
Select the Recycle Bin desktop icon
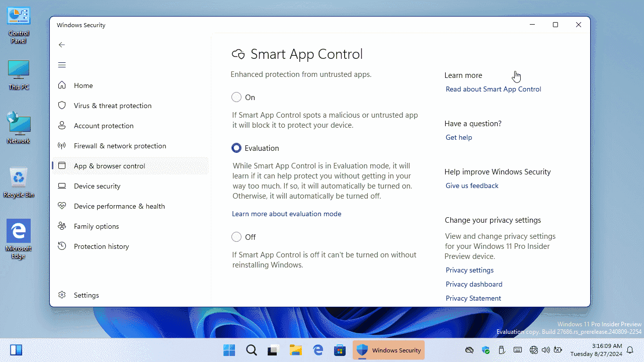click(x=19, y=182)
